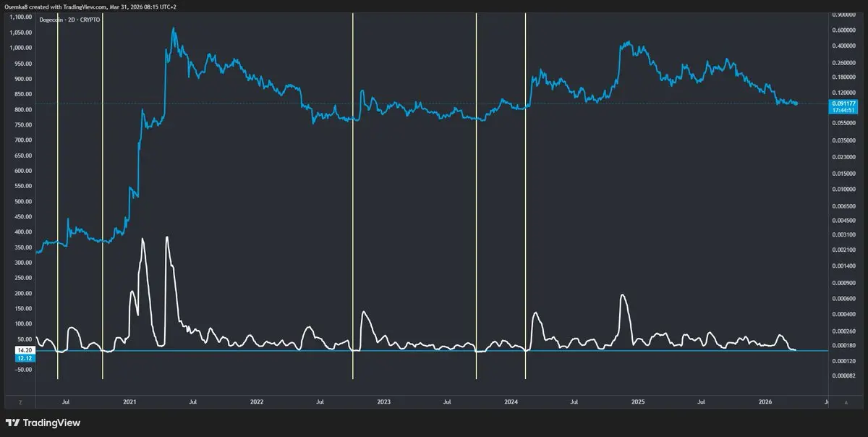This screenshot has width=868, height=437.
Task: Click the Dogecoin · 2D · CRYPTO legend
Action: 69,20
